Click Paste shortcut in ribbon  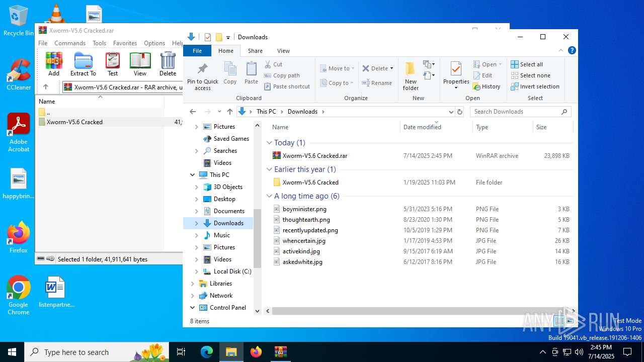click(287, 86)
